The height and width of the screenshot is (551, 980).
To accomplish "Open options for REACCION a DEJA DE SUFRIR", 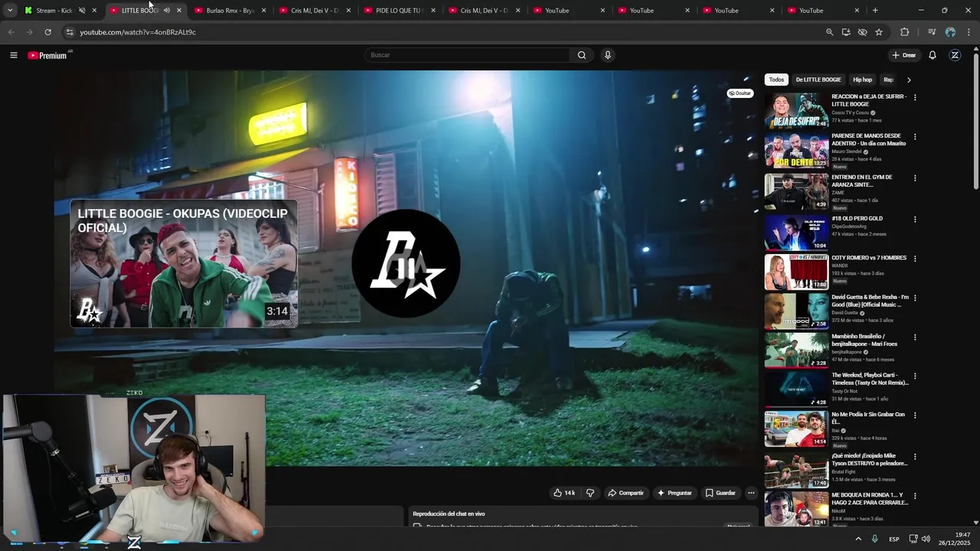I will point(915,97).
